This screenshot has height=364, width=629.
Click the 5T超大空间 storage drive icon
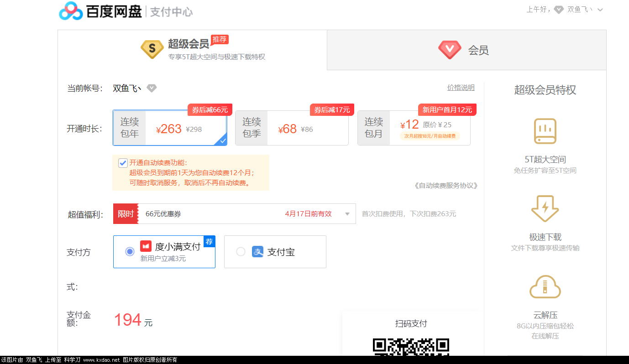[545, 131]
